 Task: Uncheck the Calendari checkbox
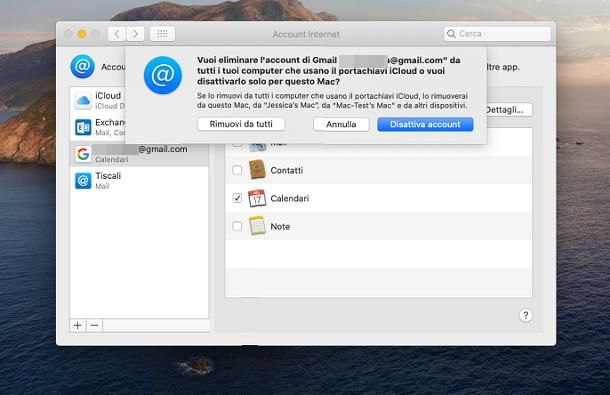click(x=237, y=198)
